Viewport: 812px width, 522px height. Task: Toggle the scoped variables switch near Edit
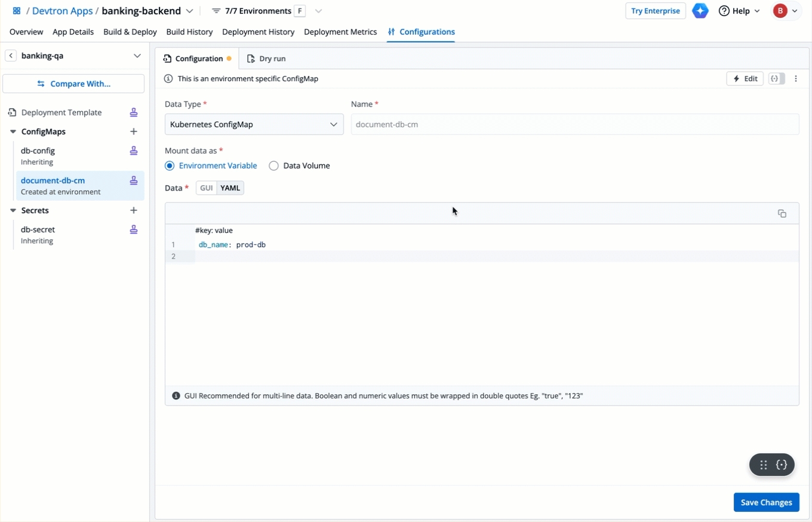[x=776, y=79]
